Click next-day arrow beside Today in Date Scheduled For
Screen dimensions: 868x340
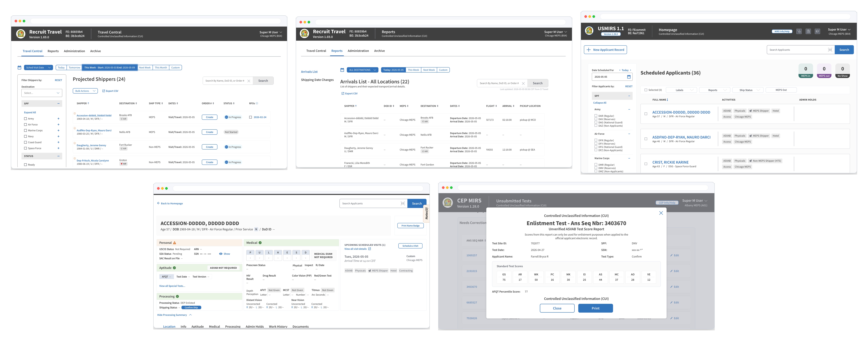tap(630, 70)
